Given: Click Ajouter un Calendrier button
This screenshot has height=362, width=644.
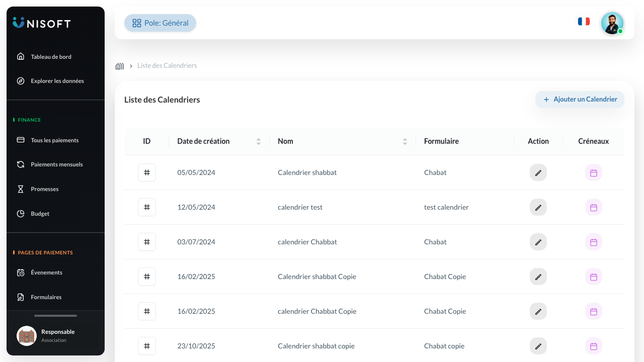Looking at the screenshot, I should 580,100.
